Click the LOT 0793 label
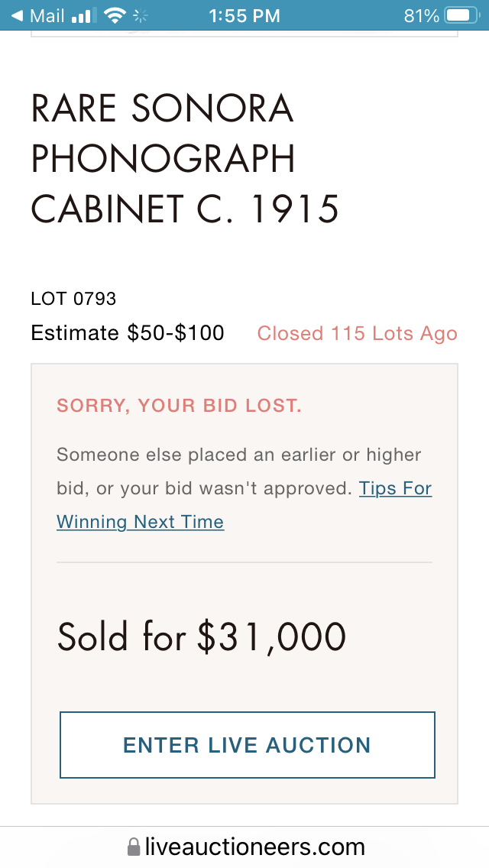Screen dimensions: 489x868 [x=73, y=298]
